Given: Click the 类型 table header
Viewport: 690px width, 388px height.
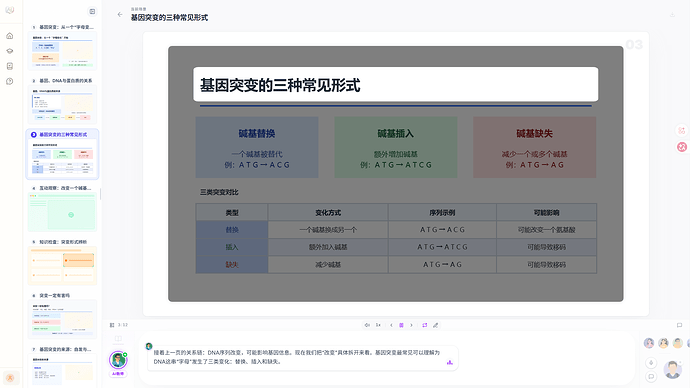Looking at the screenshot, I should click(232, 212).
